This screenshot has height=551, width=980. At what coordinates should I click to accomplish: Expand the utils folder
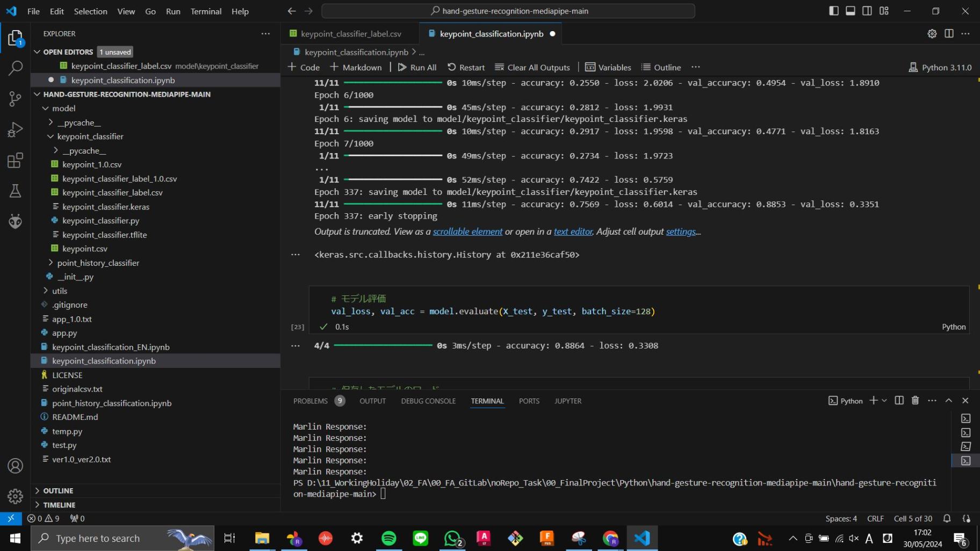46,291
